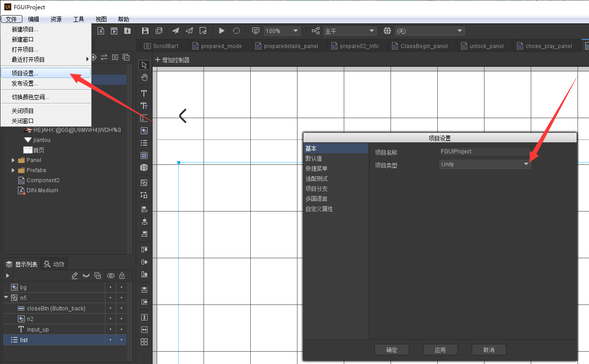
Task: Click the 确定 button in project settings
Action: (391, 349)
